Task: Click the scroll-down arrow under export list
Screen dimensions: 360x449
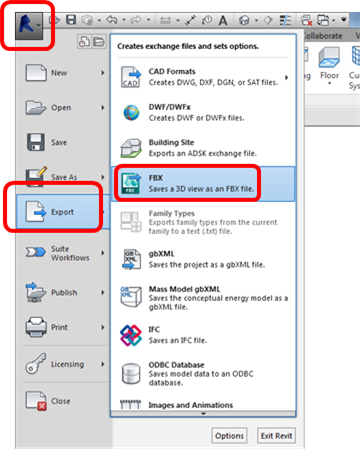Action: coord(203,414)
